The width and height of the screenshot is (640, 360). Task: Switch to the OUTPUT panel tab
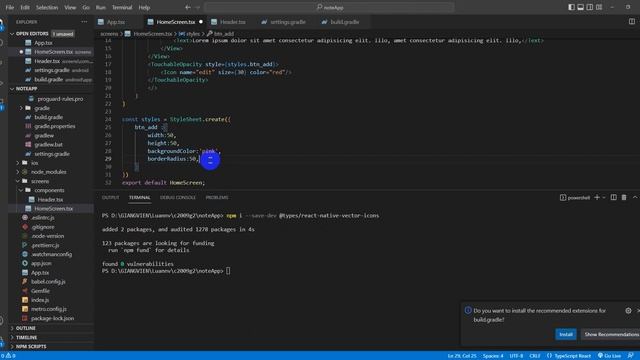click(x=110, y=198)
